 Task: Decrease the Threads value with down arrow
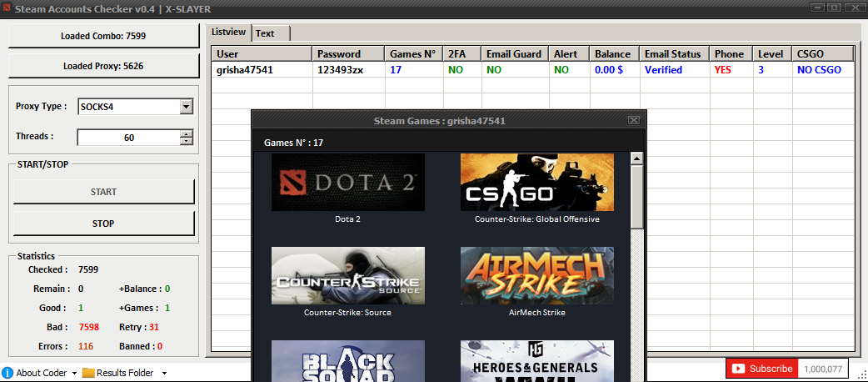coord(187,141)
